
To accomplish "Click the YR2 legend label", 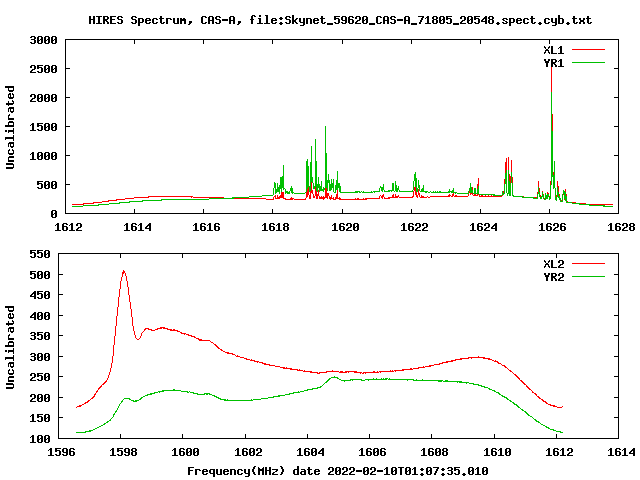I will pos(553,277).
